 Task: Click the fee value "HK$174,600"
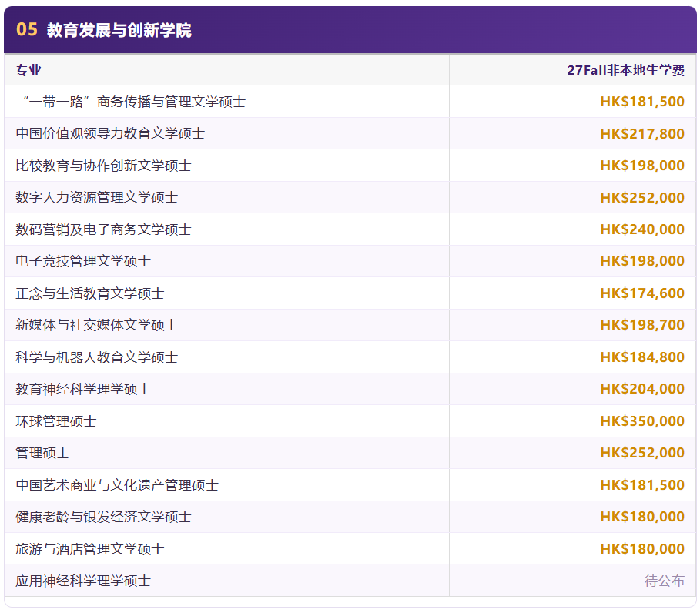coord(642,293)
